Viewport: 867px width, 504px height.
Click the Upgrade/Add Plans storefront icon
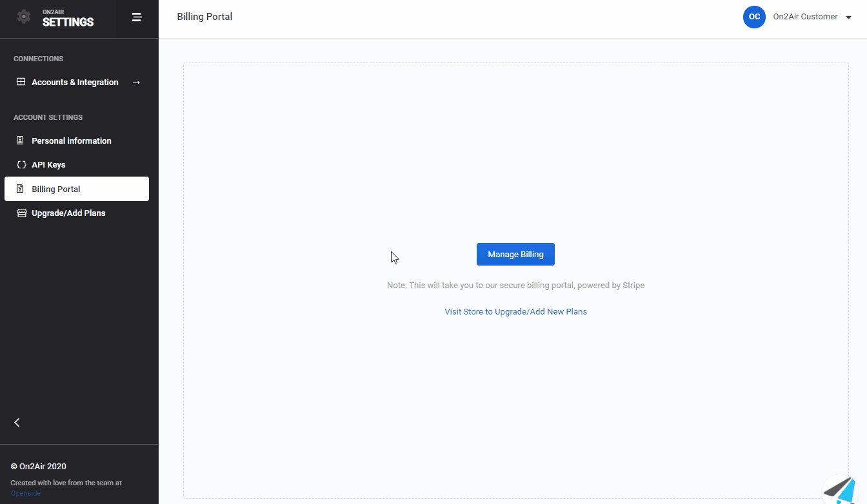coord(21,213)
